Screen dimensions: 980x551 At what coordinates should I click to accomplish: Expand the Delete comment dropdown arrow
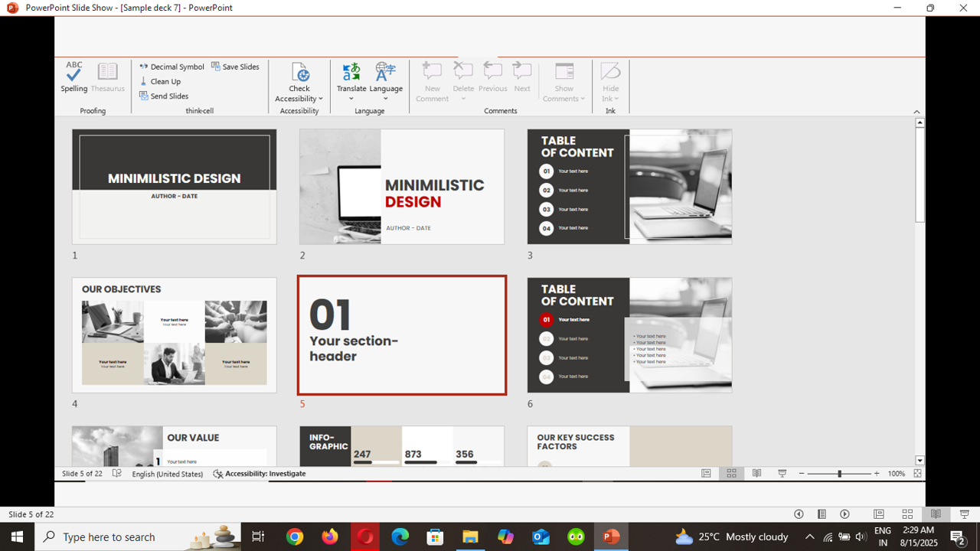[x=463, y=99]
